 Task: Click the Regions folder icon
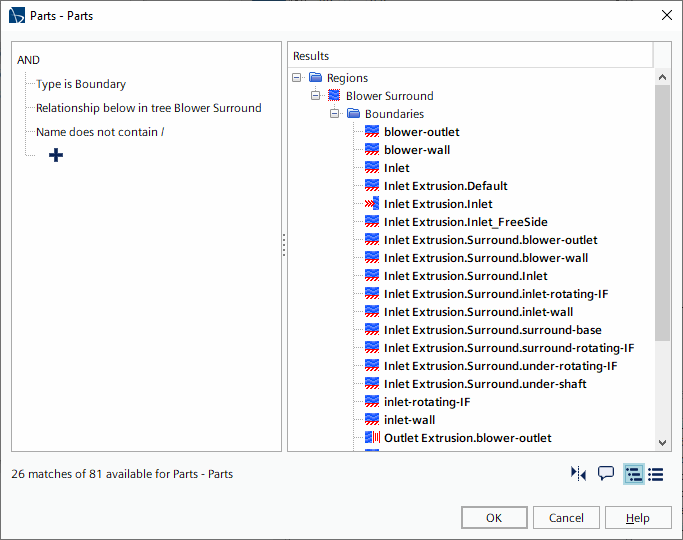pos(315,78)
